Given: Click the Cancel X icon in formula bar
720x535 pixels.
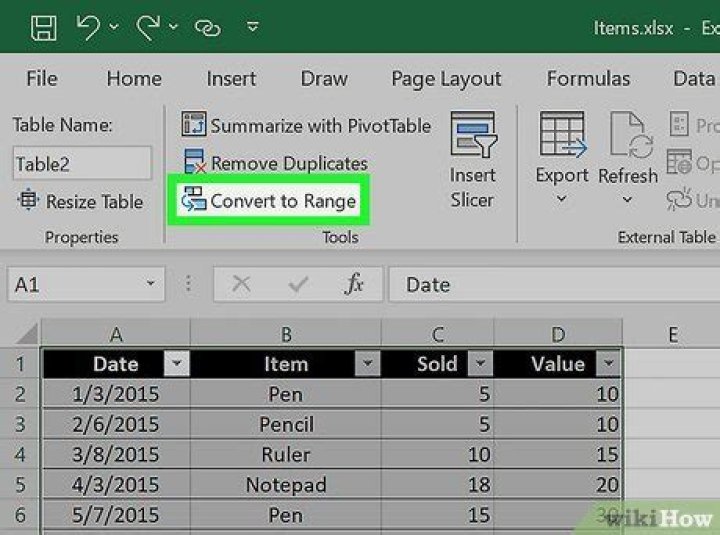Looking at the screenshot, I should pos(242,284).
